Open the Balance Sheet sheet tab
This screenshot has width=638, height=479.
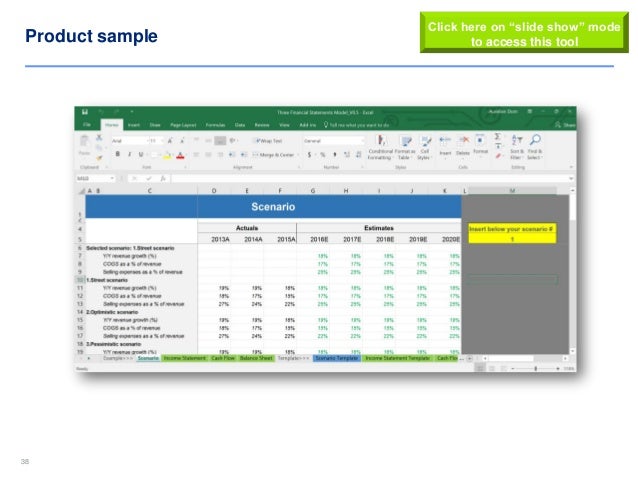256,358
